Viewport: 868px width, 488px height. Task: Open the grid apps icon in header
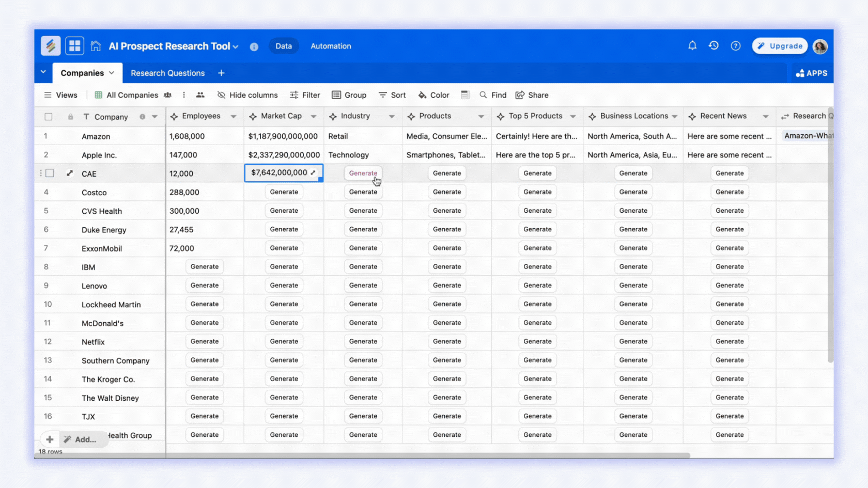tap(75, 46)
